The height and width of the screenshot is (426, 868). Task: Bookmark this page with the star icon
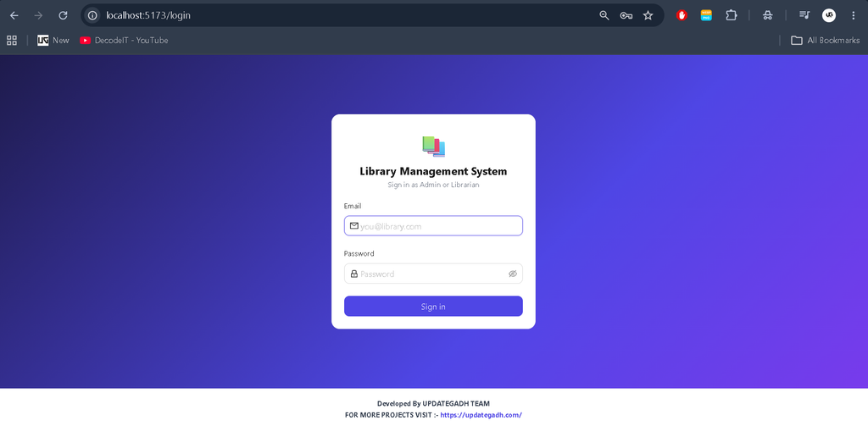(648, 15)
